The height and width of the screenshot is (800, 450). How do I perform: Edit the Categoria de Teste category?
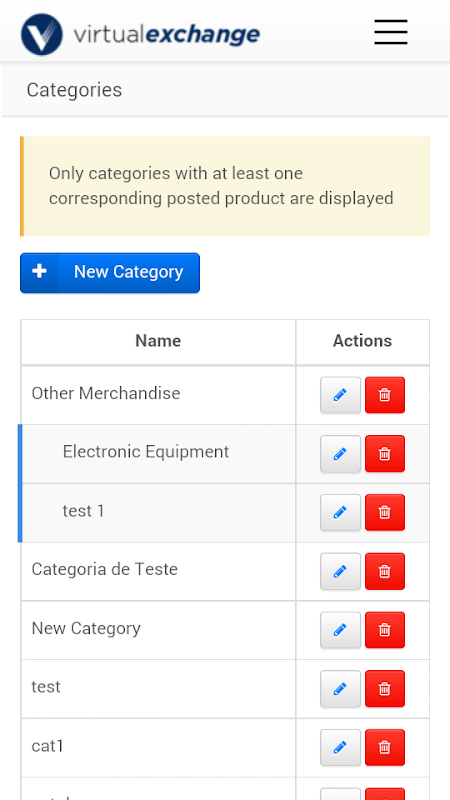pos(340,571)
